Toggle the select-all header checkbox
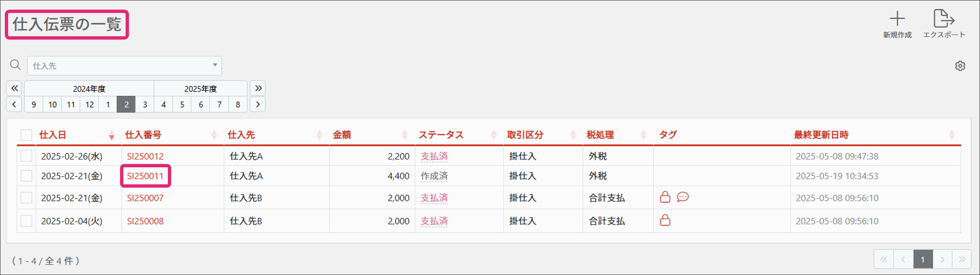980x275 pixels. point(26,135)
